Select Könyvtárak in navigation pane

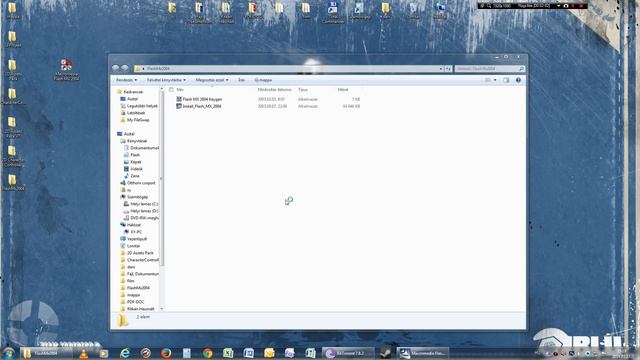click(134, 141)
